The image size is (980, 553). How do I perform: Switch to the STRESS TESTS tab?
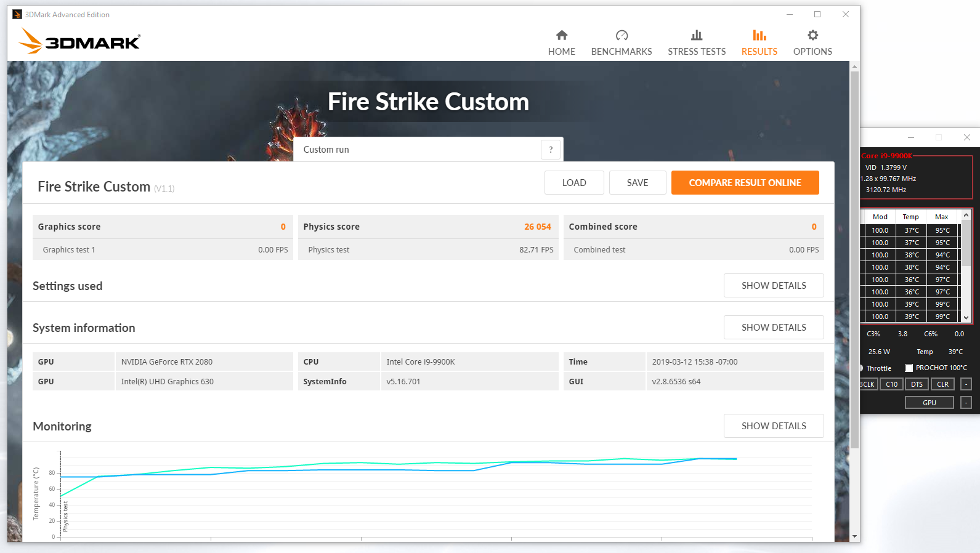click(x=697, y=43)
